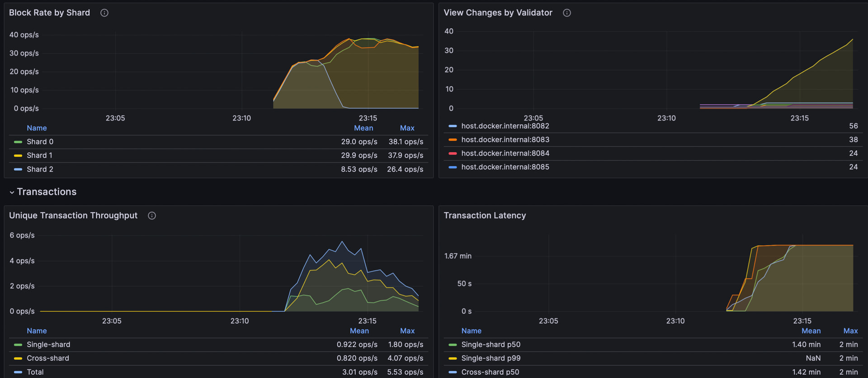868x378 pixels.
Task: Sort Block Rate legend by Name
Action: pyautogui.click(x=37, y=128)
